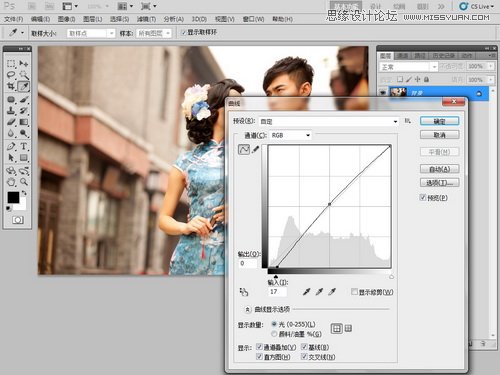This screenshot has height=375, width=500.
Task: Choose the pencil draw-curve tool in Curves
Action: pyautogui.click(x=255, y=150)
